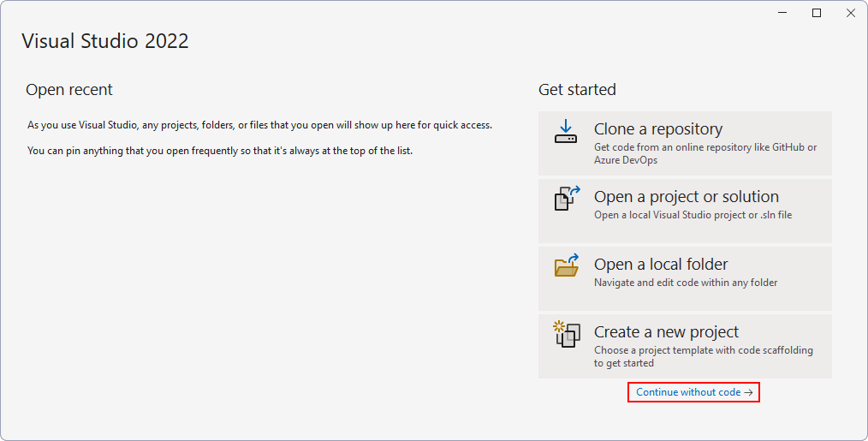Select the "Clone a repository" title
Viewport: 868px width, 441px height.
pos(657,129)
